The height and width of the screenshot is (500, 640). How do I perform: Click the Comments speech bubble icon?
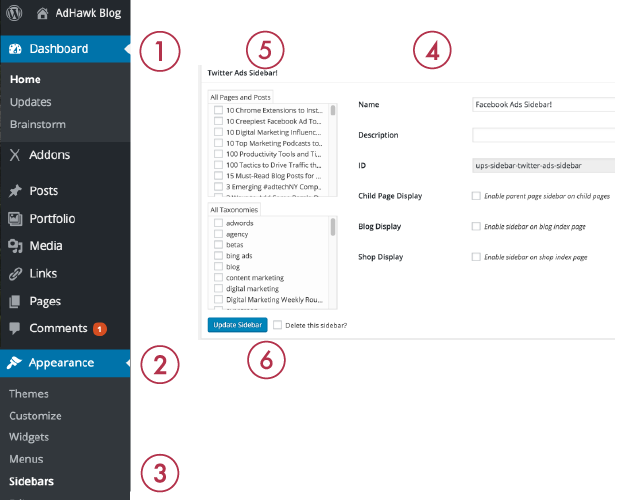(15, 328)
